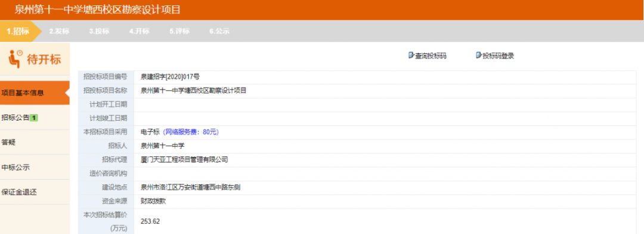Click project name value in the table
This screenshot has height=234, width=644.
[193, 91]
